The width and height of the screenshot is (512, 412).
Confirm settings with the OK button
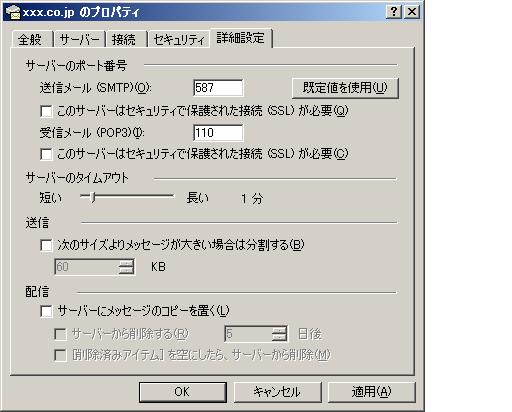pyautogui.click(x=183, y=392)
